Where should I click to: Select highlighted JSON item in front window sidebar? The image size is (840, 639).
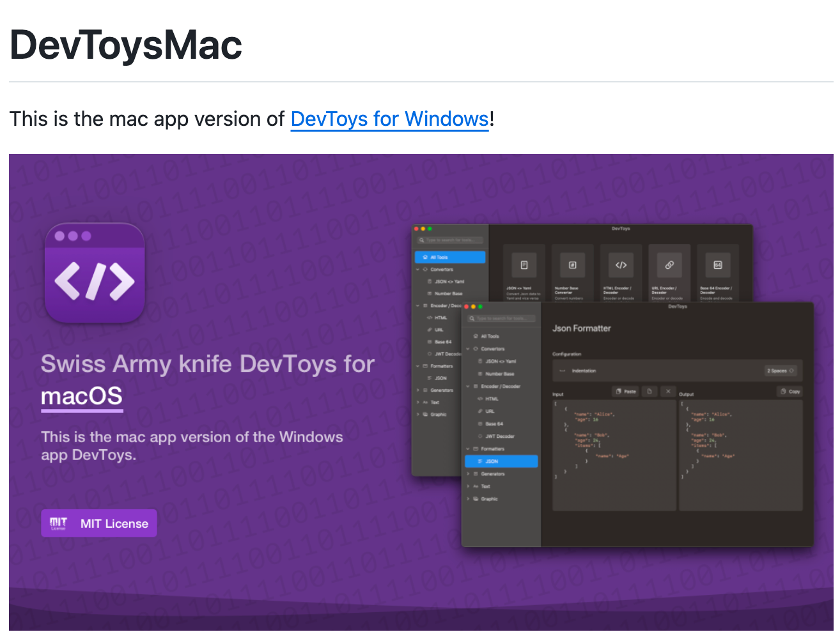(501, 461)
